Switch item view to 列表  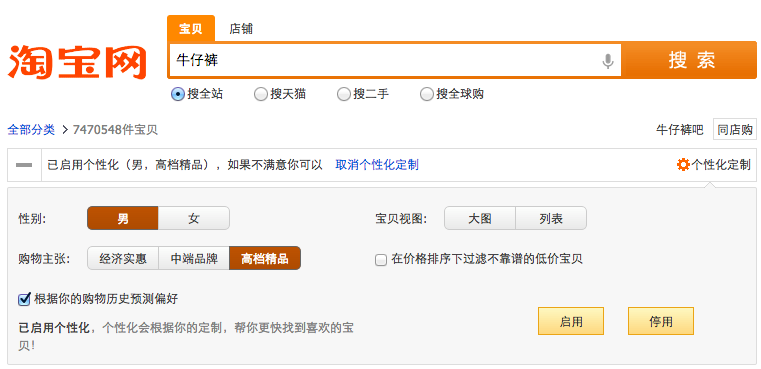[550, 218]
